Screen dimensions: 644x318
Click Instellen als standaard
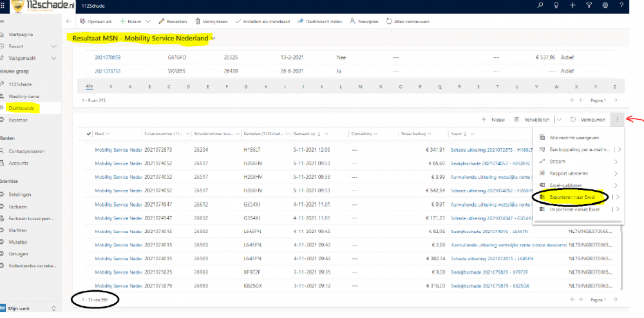pos(263,21)
